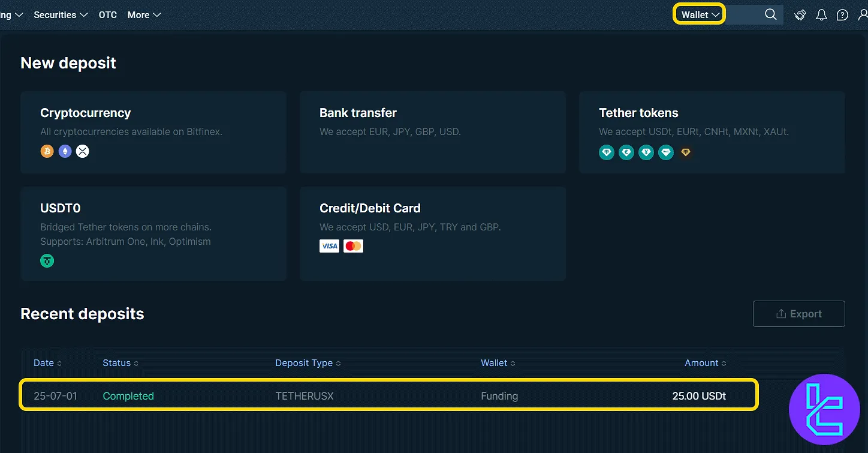Click 'Bridged Tether tokens on more chains.' text
Screen dimensions: 868x453
[126, 227]
